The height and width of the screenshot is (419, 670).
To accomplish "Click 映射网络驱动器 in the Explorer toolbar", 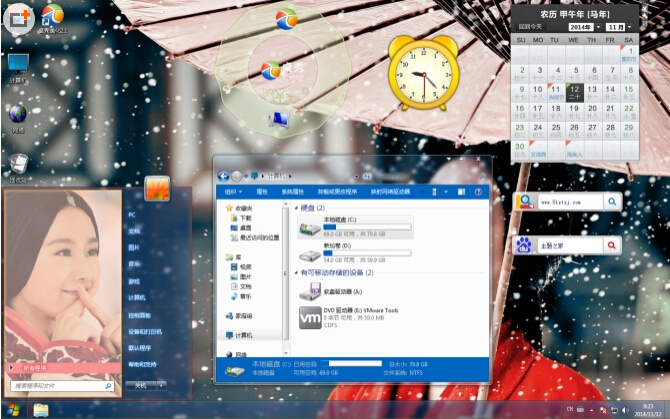I will (x=390, y=192).
